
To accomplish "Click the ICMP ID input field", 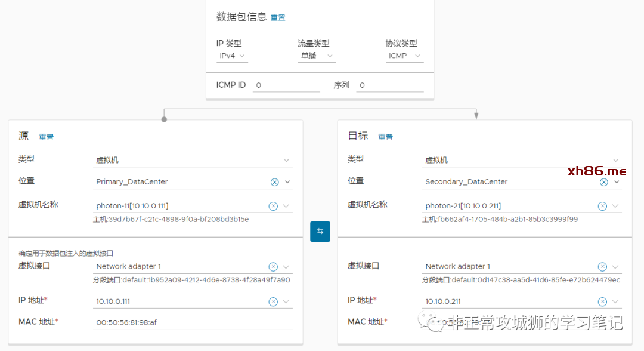I will tap(286, 85).
